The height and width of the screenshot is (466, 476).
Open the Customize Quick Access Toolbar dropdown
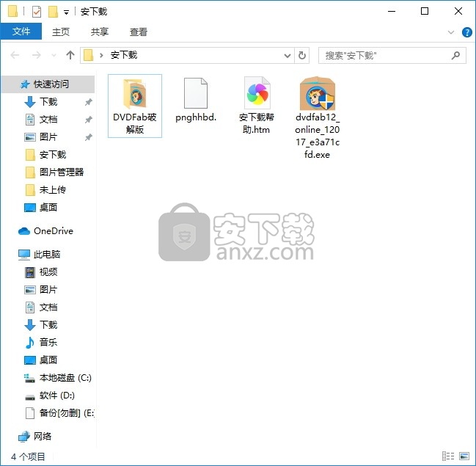point(66,12)
